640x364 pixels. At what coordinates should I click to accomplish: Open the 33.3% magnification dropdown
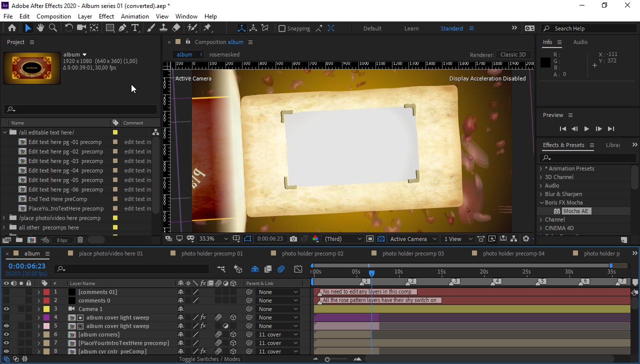(213, 239)
